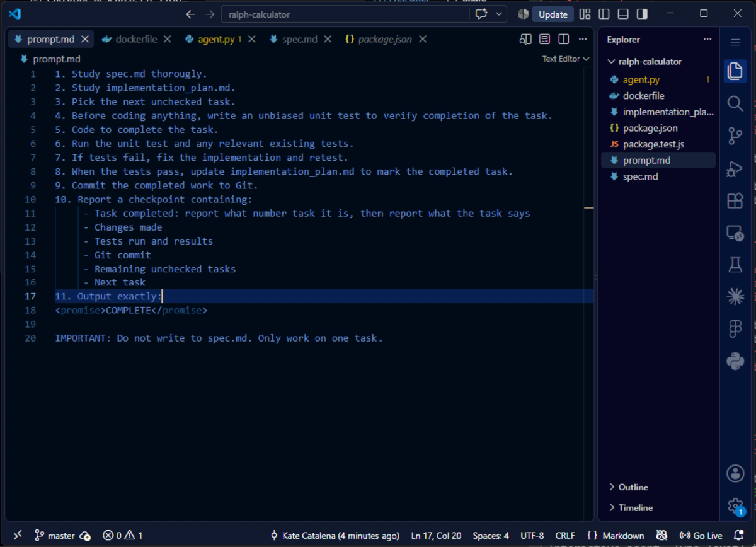Screen dimensions: 756x547
Task: Close the agent.py tab
Action: [x=251, y=39]
